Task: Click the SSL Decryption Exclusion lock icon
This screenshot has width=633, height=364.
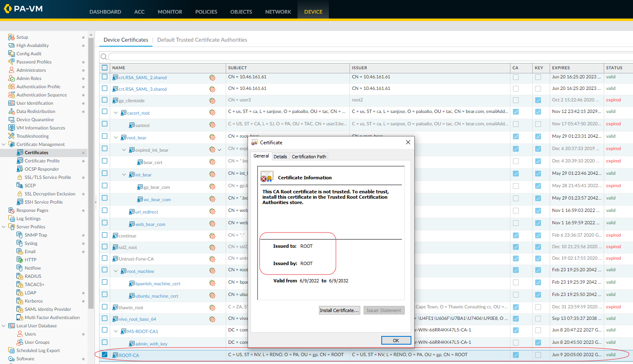Action: tap(19, 194)
